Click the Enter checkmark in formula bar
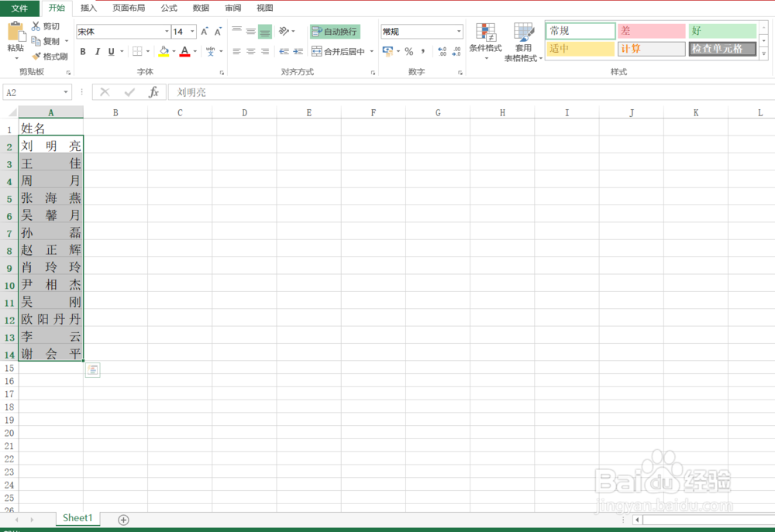The width and height of the screenshot is (775, 532). coord(129,92)
